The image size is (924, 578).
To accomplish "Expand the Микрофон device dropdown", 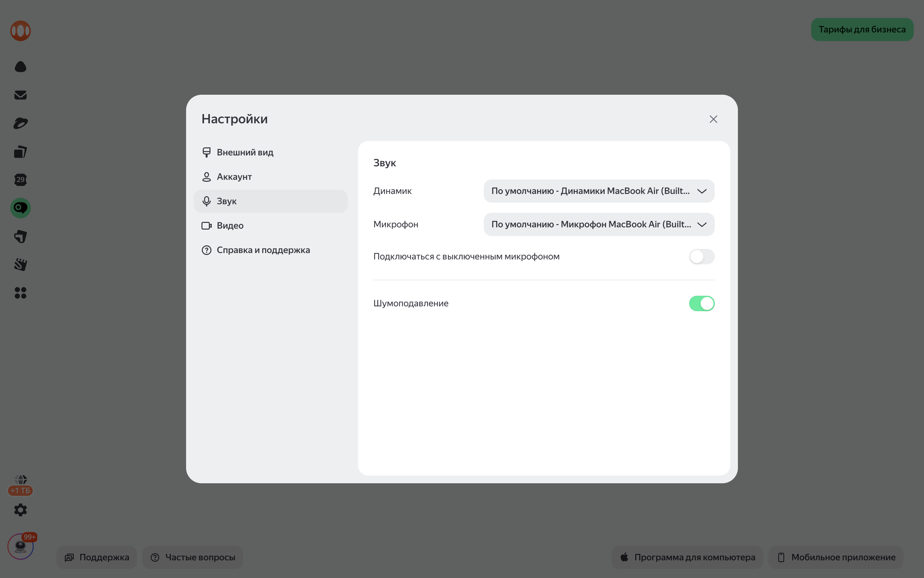I will pos(599,224).
